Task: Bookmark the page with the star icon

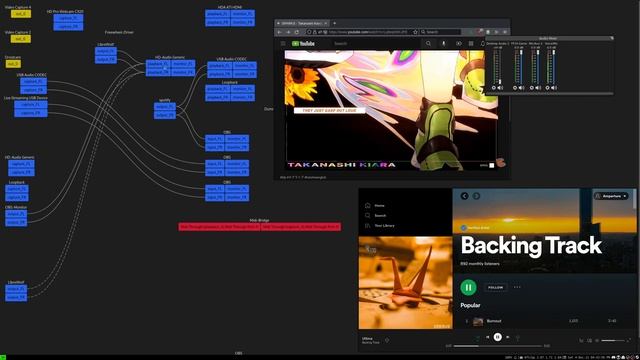Action: click(x=415, y=32)
